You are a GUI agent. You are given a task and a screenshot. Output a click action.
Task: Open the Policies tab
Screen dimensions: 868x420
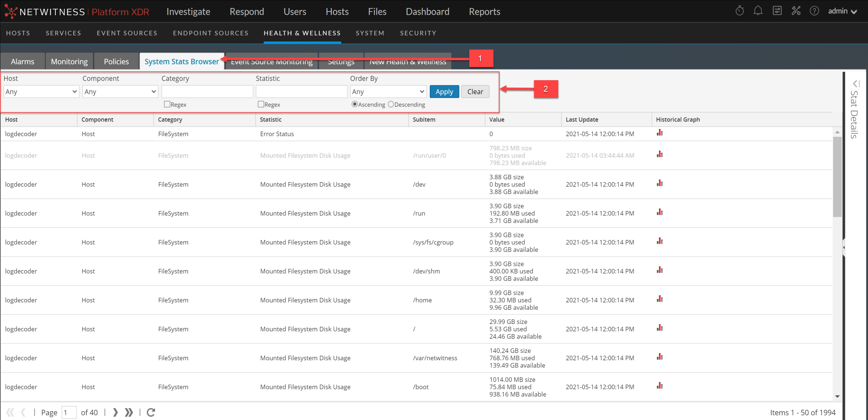(x=116, y=61)
